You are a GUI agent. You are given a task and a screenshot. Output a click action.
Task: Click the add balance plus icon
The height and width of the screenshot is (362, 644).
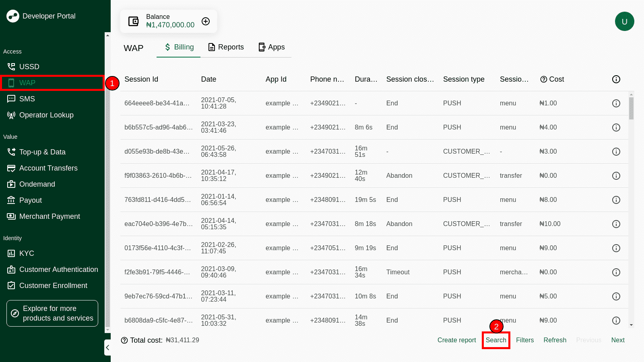tap(206, 21)
